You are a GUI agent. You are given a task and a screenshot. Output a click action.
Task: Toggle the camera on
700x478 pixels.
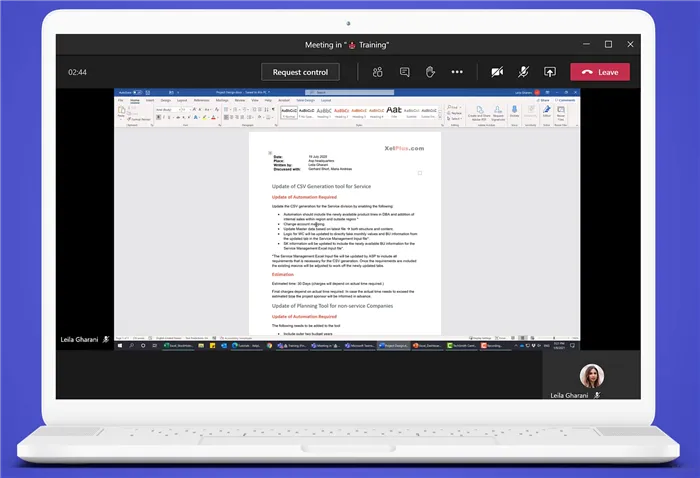pos(497,72)
